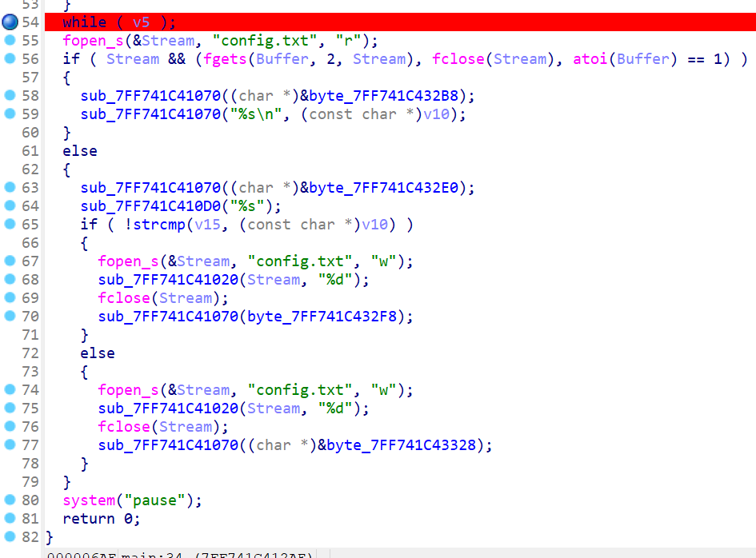Click the gutter dot at line 69
The width and height of the screenshot is (756, 558).
click(10, 297)
